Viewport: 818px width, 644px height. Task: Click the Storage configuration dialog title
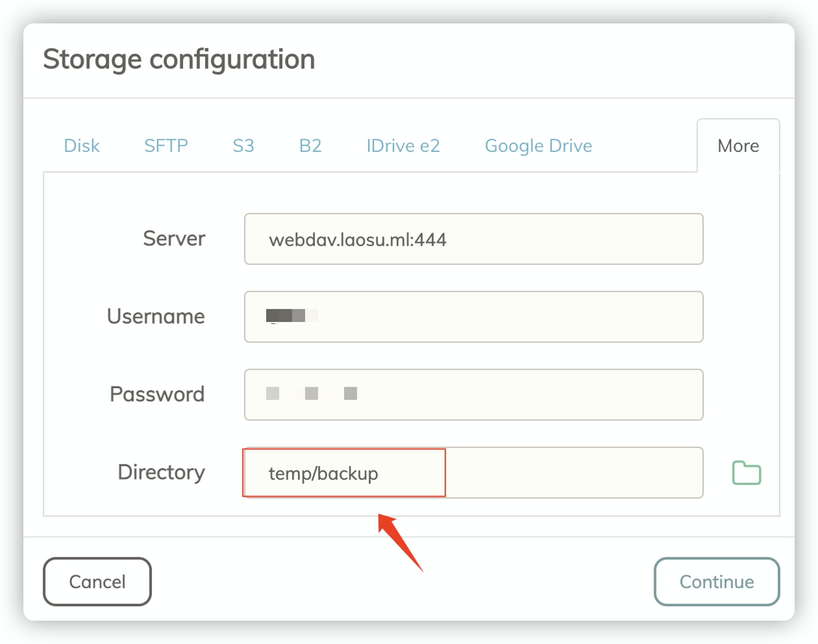click(x=179, y=60)
